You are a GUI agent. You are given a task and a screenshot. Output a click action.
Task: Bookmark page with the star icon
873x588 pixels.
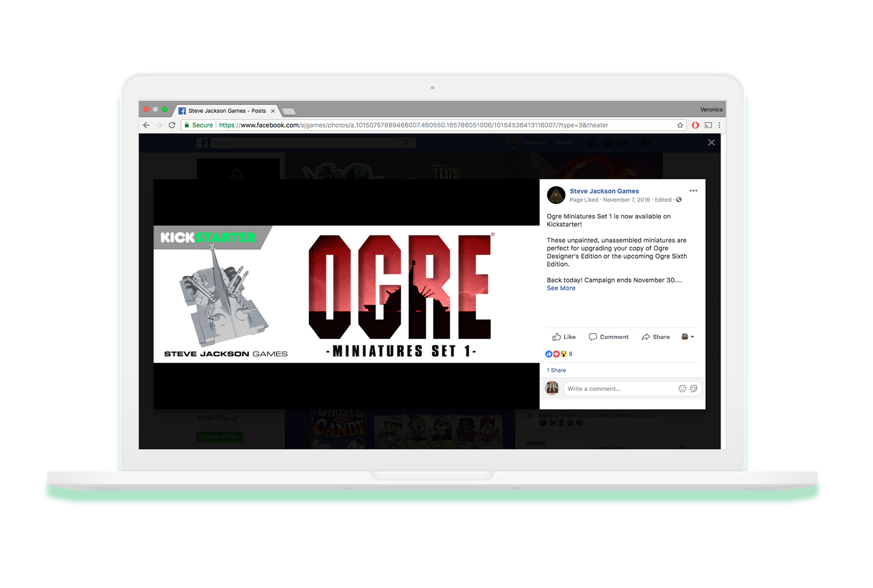(680, 125)
